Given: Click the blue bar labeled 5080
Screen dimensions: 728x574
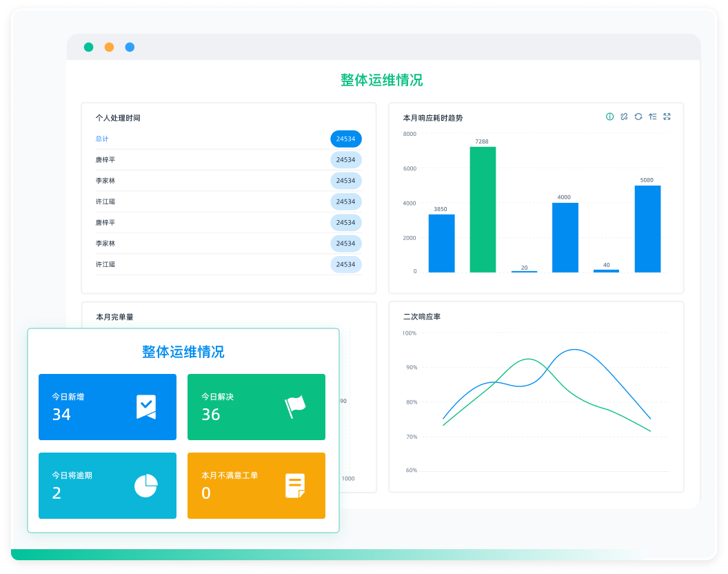Looking at the screenshot, I should [647, 228].
